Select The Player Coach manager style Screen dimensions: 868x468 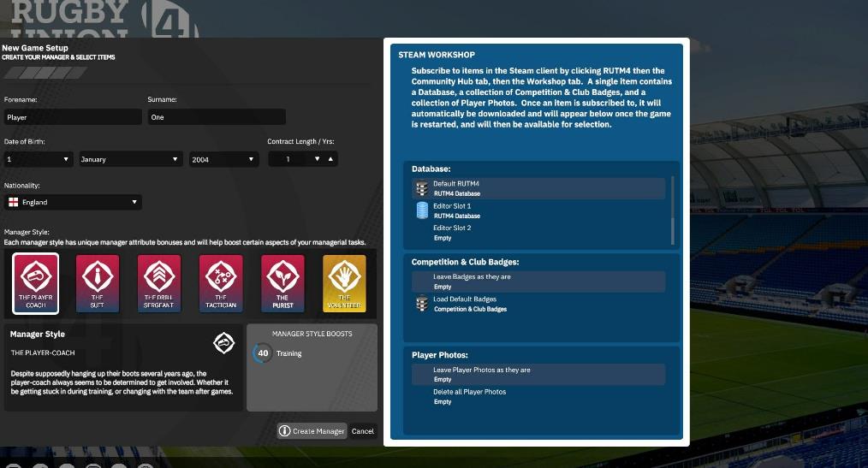tap(36, 283)
